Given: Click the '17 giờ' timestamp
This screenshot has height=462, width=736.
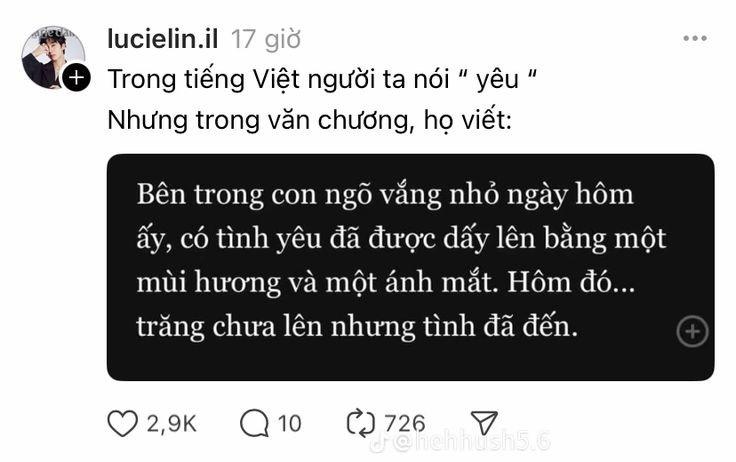Looking at the screenshot, I should click(x=266, y=39).
